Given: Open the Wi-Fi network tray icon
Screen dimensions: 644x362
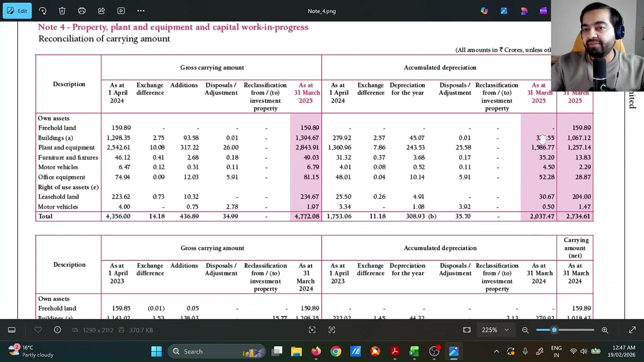Looking at the screenshot, I should point(573,351).
